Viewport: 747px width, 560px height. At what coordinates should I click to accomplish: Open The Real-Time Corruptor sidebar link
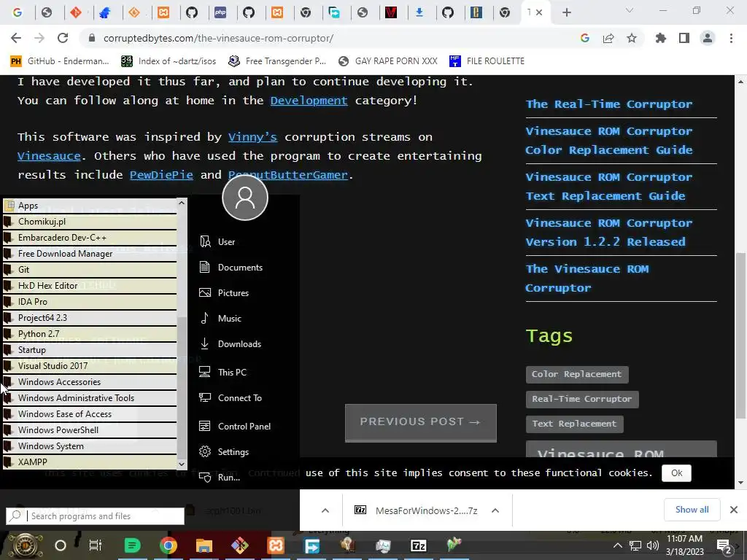(x=609, y=104)
